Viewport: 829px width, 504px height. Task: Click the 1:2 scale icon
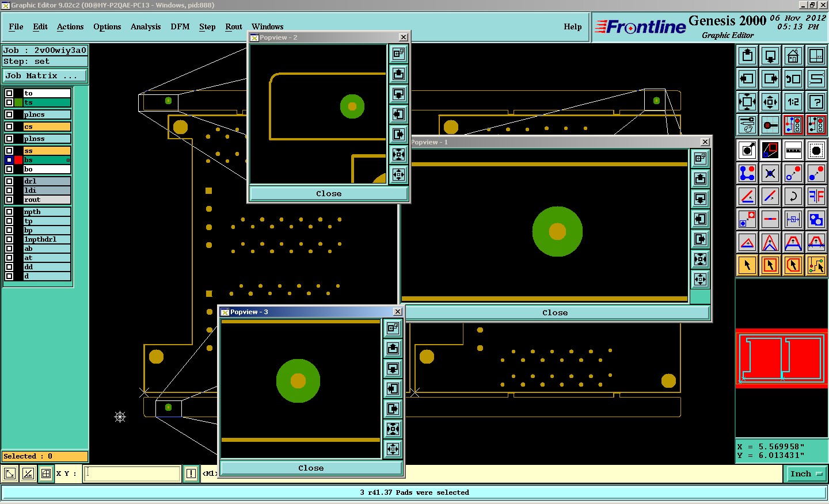pos(793,102)
